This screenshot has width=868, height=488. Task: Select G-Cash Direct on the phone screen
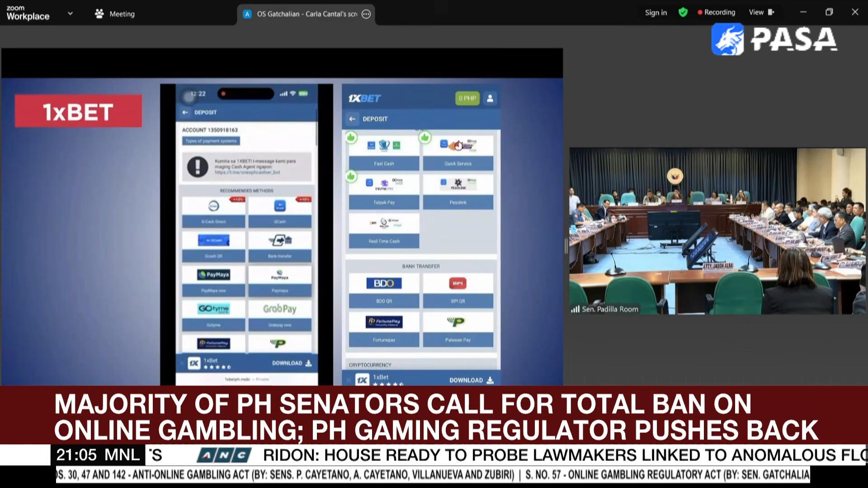tap(213, 212)
